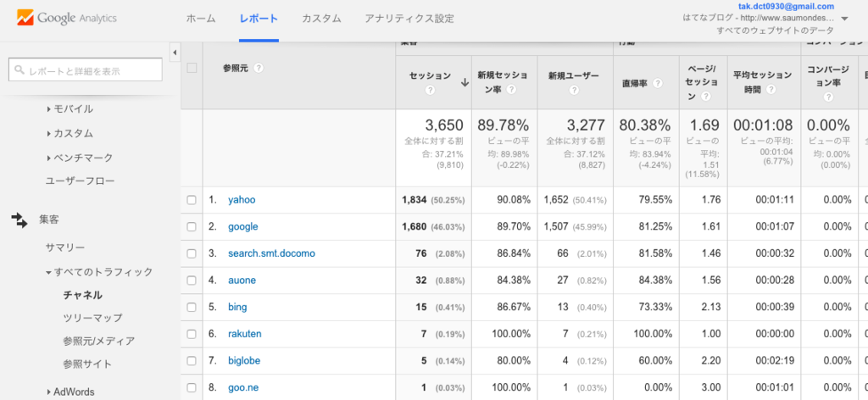Click the sort arrow in セッション column
868x400 pixels.
465,82
